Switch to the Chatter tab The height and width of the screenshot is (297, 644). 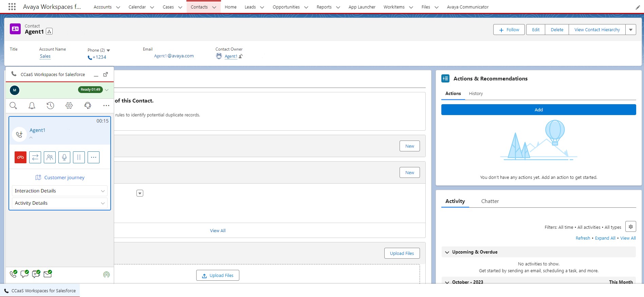point(490,201)
